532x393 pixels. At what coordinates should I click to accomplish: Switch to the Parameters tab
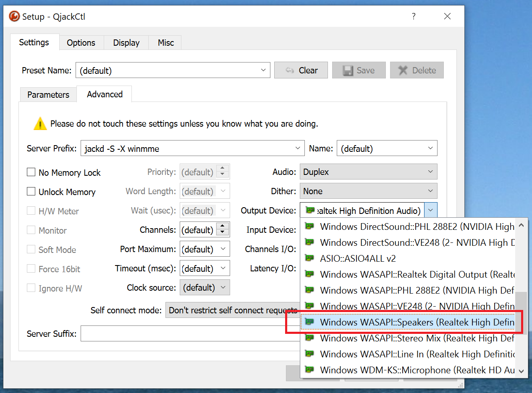coord(48,95)
